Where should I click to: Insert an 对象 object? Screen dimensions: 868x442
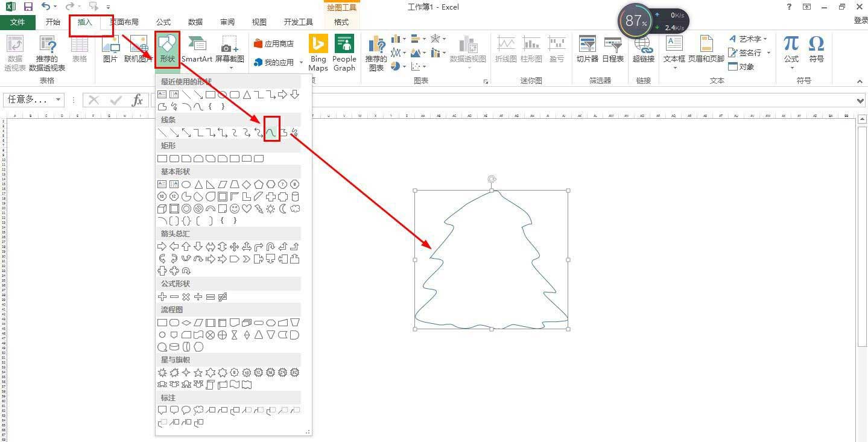point(741,66)
